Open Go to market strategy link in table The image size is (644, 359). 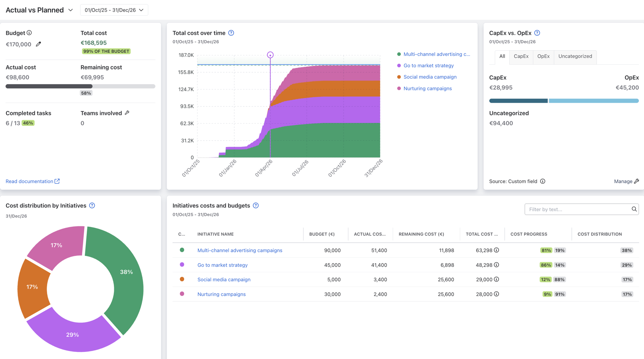pyautogui.click(x=223, y=265)
